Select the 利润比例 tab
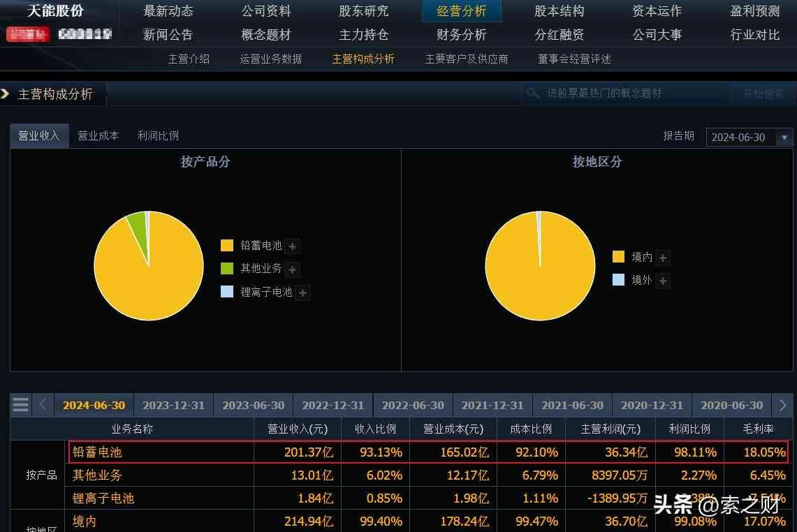 pyautogui.click(x=158, y=136)
